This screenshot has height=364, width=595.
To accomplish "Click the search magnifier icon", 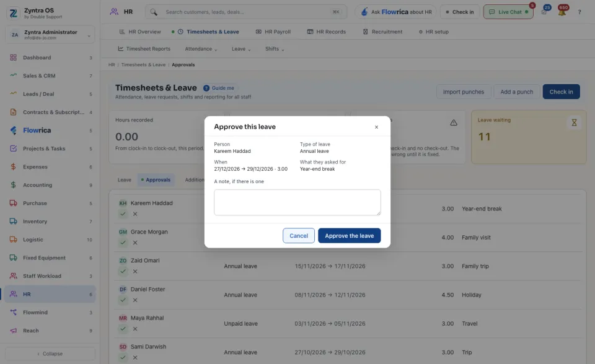I will click(x=154, y=12).
